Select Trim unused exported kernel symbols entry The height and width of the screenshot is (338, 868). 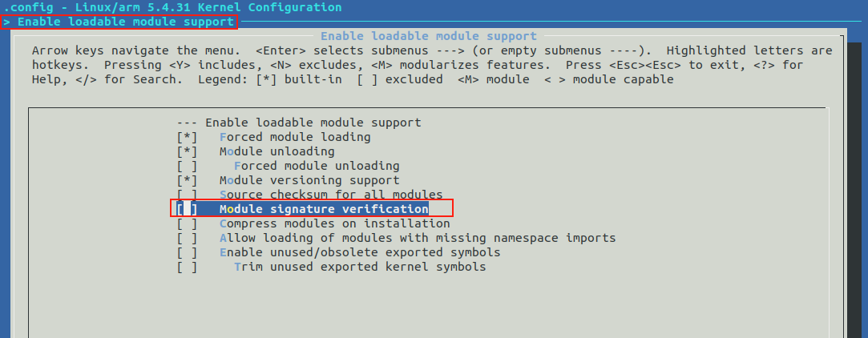click(x=359, y=267)
